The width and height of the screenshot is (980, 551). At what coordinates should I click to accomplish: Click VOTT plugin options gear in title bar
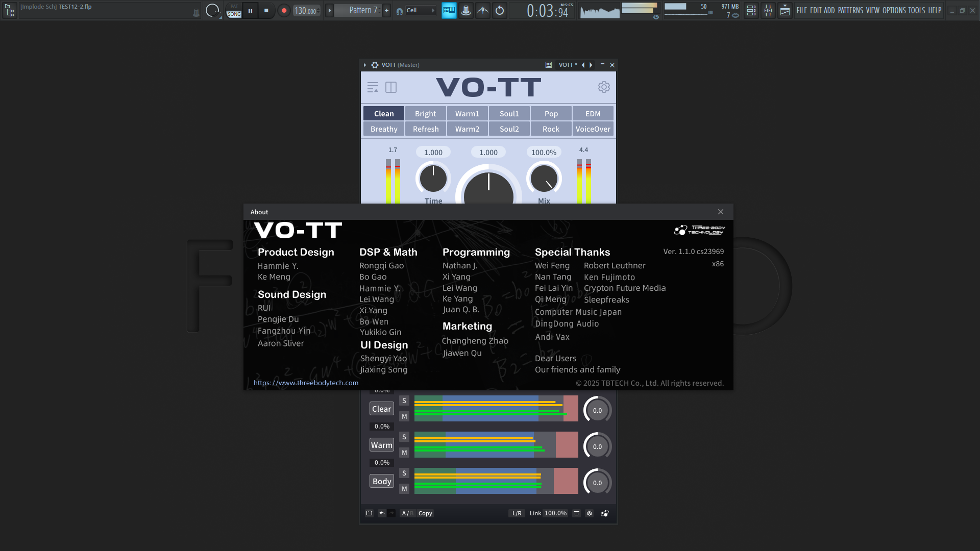coord(375,65)
